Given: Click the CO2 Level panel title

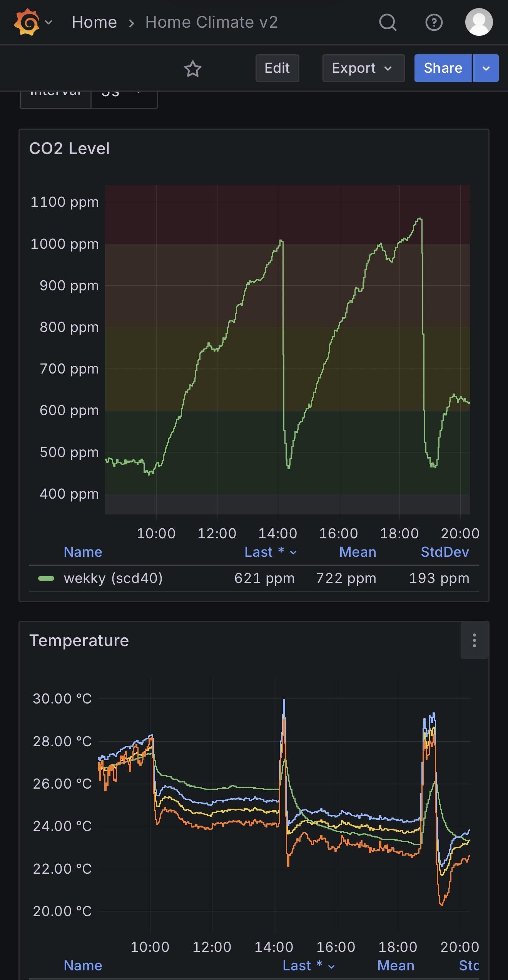Looking at the screenshot, I should [x=69, y=149].
